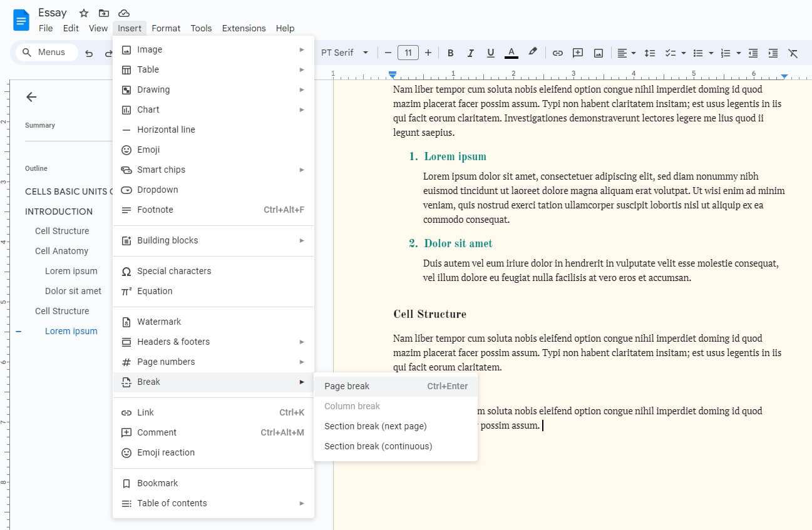Jump to INTRODUCTION in outline
The width and height of the screenshot is (812, 530).
pyautogui.click(x=59, y=211)
